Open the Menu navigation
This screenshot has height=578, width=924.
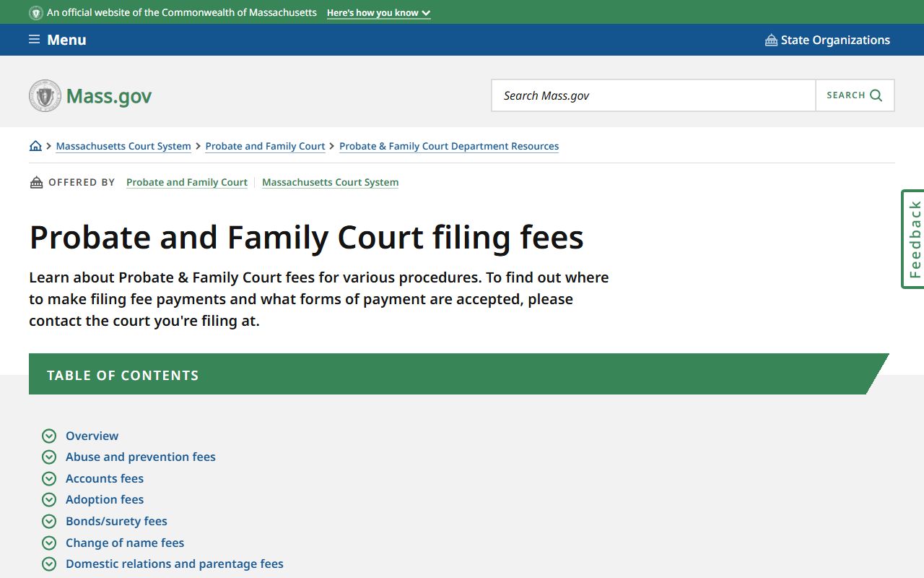tap(58, 40)
